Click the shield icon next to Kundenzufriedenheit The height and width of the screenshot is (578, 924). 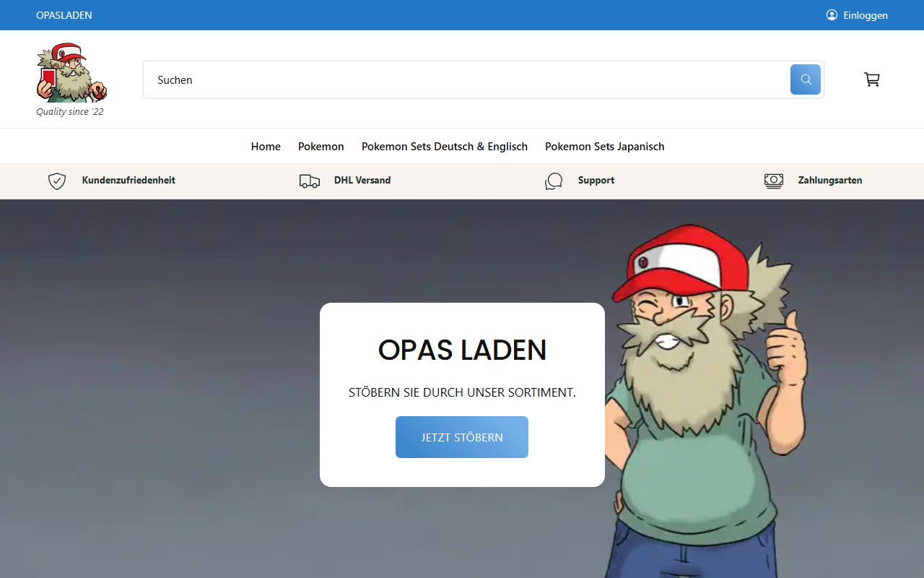56,181
